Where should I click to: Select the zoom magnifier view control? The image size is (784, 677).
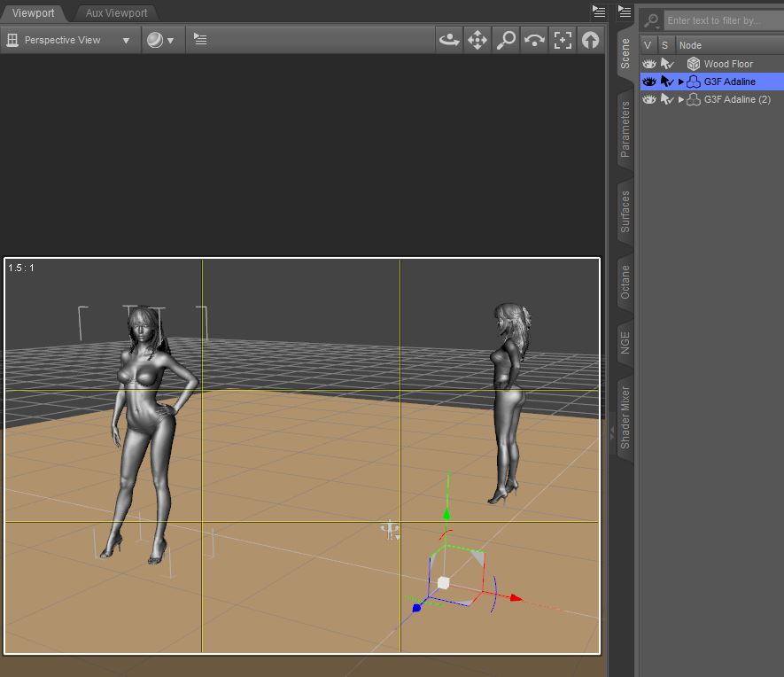coord(506,40)
